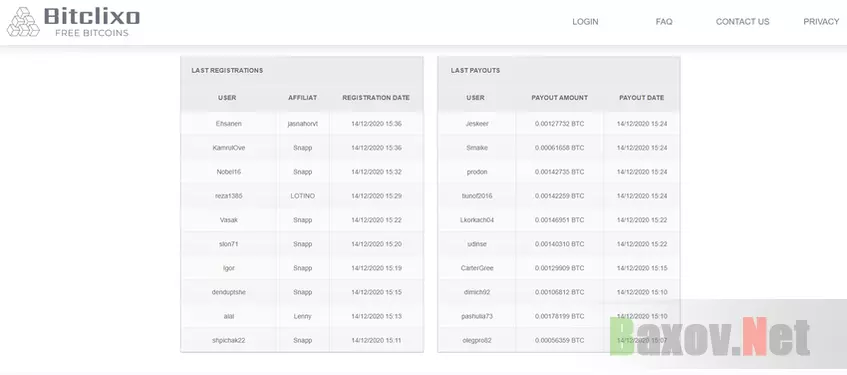Select user Vasak

(x=228, y=220)
